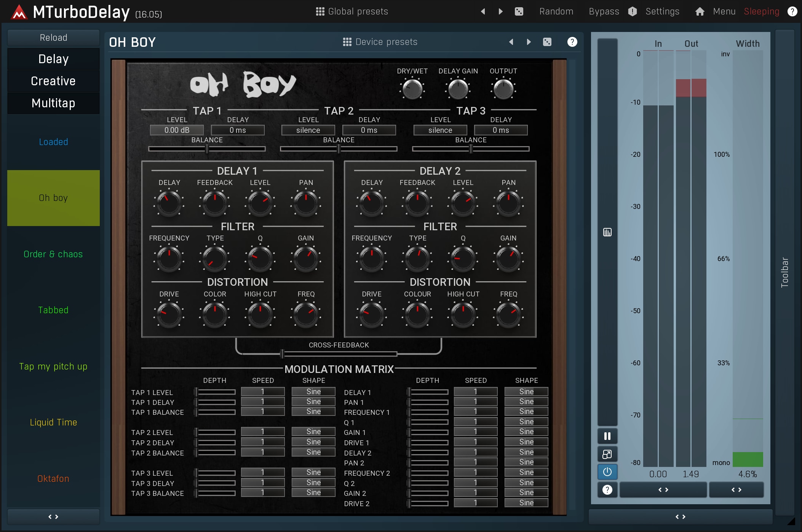This screenshot has height=532, width=802.
Task: Click the meter popup window icon
Action: (607, 454)
